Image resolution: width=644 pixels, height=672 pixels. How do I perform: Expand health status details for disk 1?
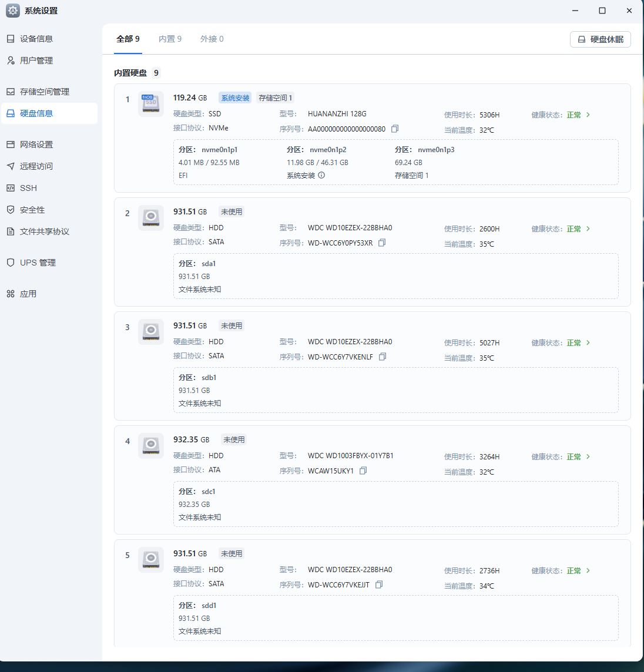point(588,115)
